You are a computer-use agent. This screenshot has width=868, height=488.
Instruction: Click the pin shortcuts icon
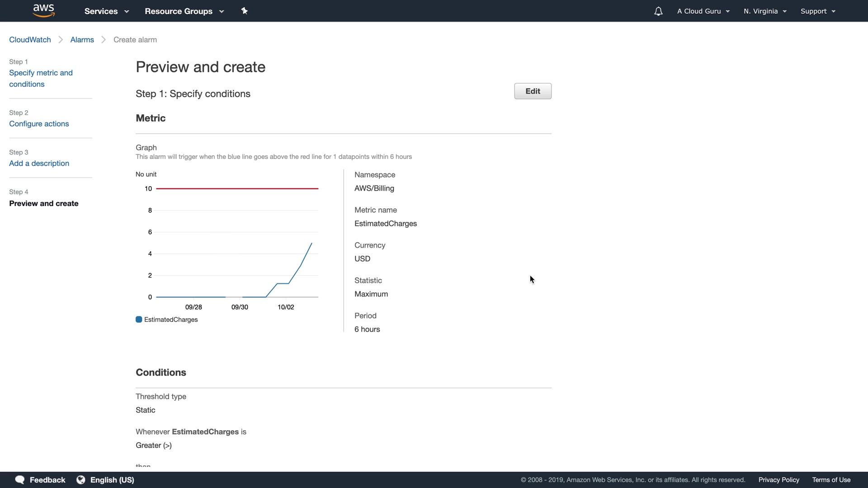coord(245,11)
